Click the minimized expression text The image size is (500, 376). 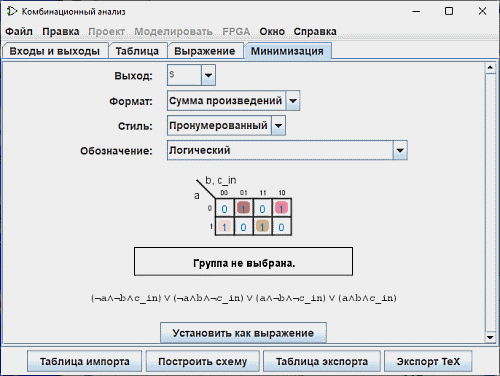[x=244, y=298]
